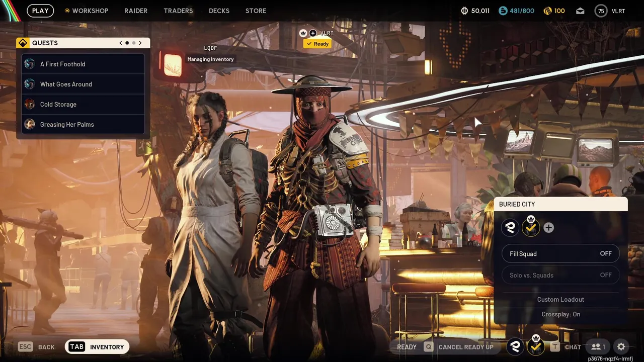Click trader portrait beside Greasing Her Palms

coord(30,124)
